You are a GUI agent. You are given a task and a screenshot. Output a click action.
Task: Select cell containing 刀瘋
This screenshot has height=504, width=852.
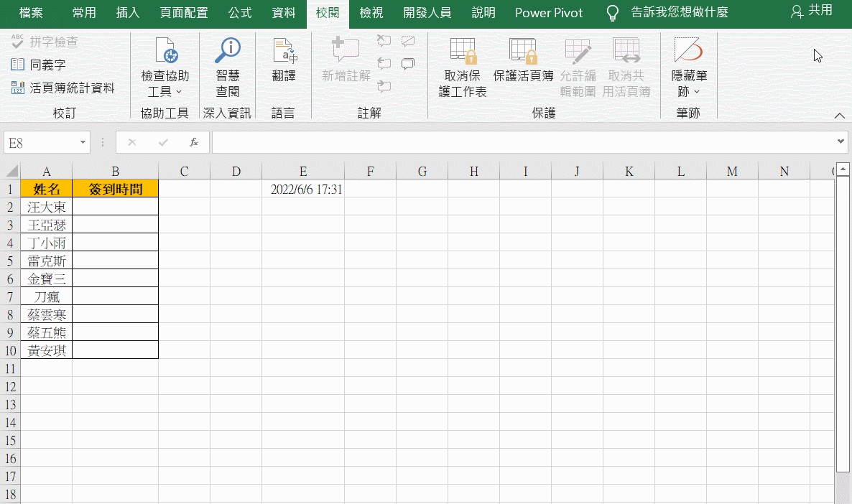(x=46, y=296)
